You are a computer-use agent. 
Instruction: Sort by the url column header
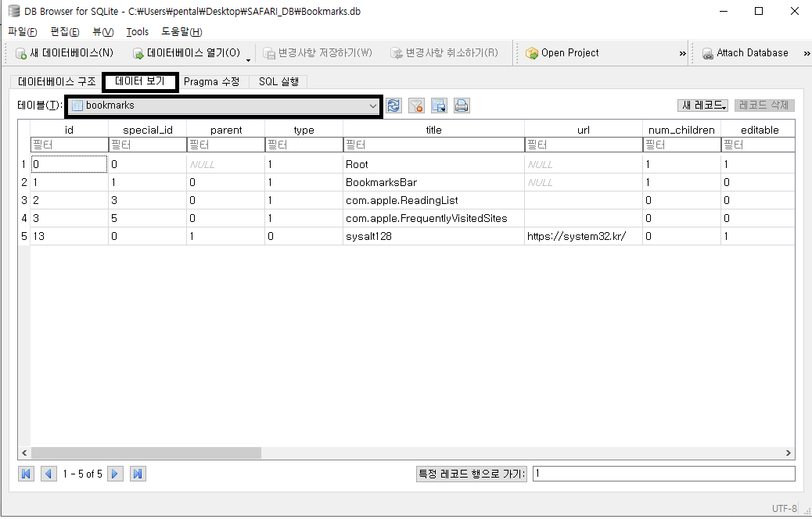[584, 130]
